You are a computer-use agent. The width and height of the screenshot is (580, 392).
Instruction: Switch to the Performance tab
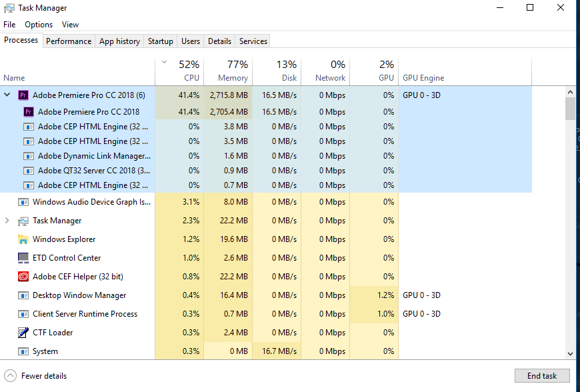click(69, 41)
